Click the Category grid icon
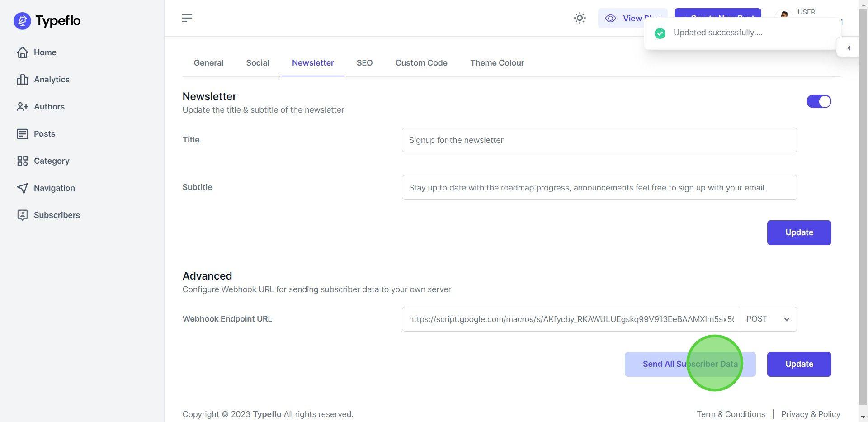The height and width of the screenshot is (422, 868). pyautogui.click(x=22, y=161)
